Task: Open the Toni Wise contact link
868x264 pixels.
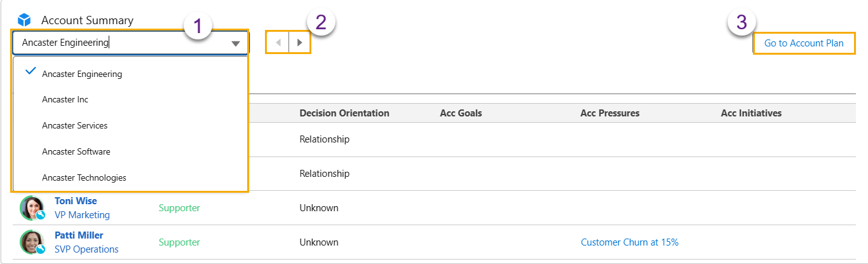Action: (x=76, y=201)
